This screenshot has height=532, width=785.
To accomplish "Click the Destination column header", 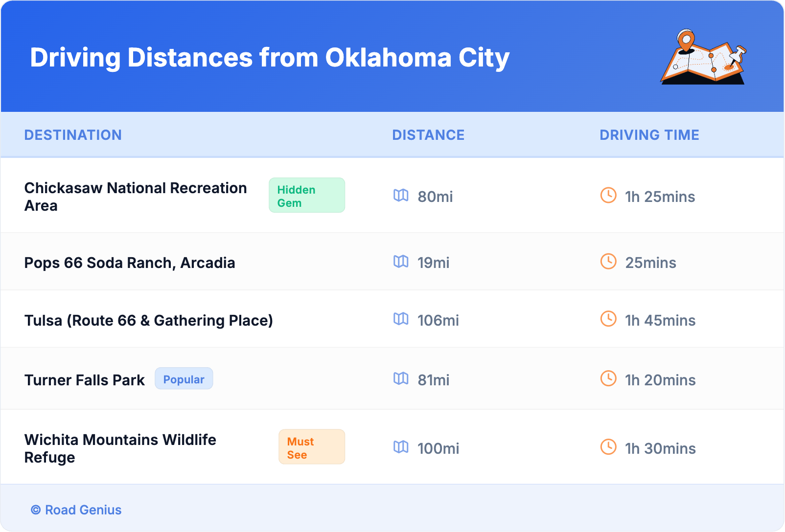I will pyautogui.click(x=73, y=135).
